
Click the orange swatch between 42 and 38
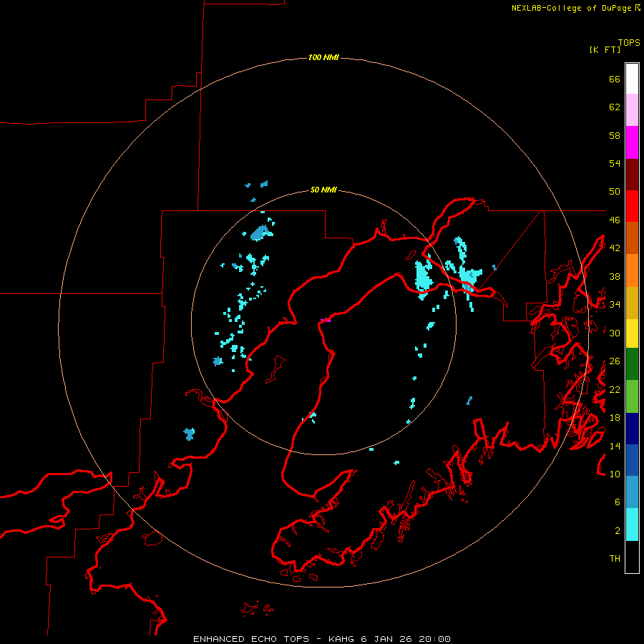point(632,270)
